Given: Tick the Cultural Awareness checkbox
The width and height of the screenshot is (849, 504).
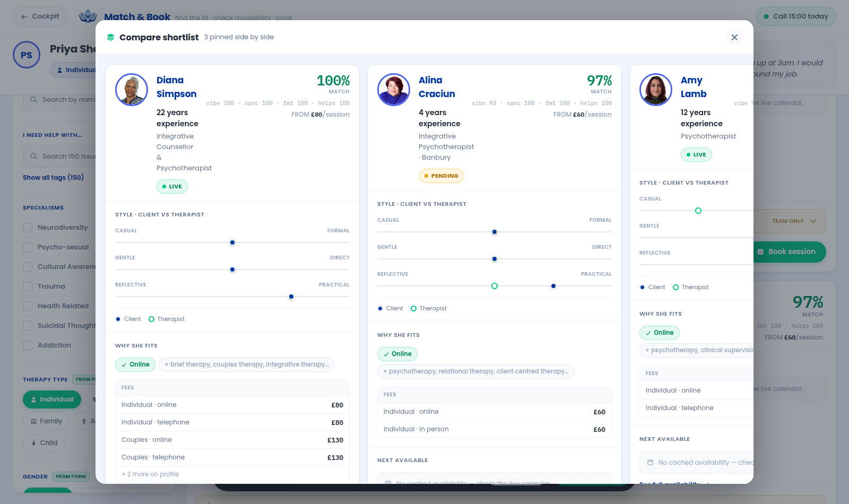Looking at the screenshot, I should (28, 267).
